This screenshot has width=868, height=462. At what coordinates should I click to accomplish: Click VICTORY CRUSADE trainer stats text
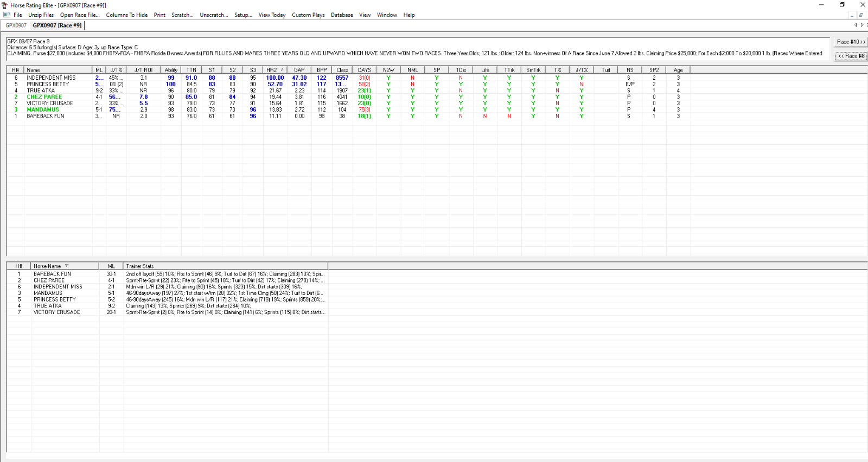225,312
